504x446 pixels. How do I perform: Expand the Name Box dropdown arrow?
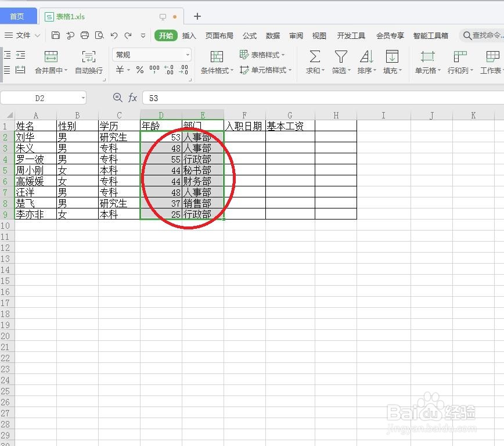coord(83,98)
